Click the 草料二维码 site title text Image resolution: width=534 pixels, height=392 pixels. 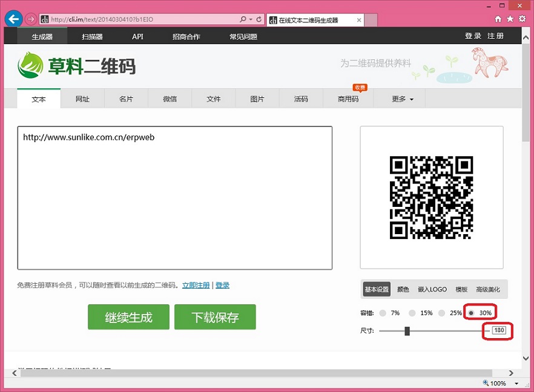[92, 66]
